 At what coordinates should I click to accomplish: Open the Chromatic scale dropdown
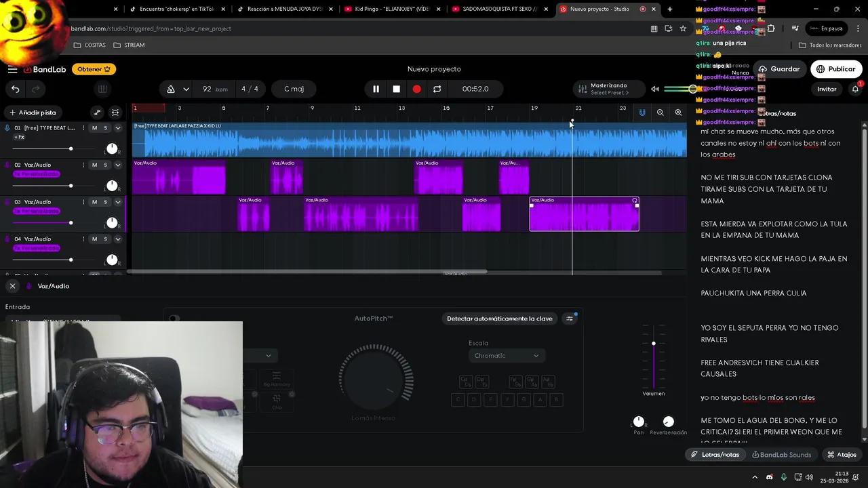[x=507, y=356]
